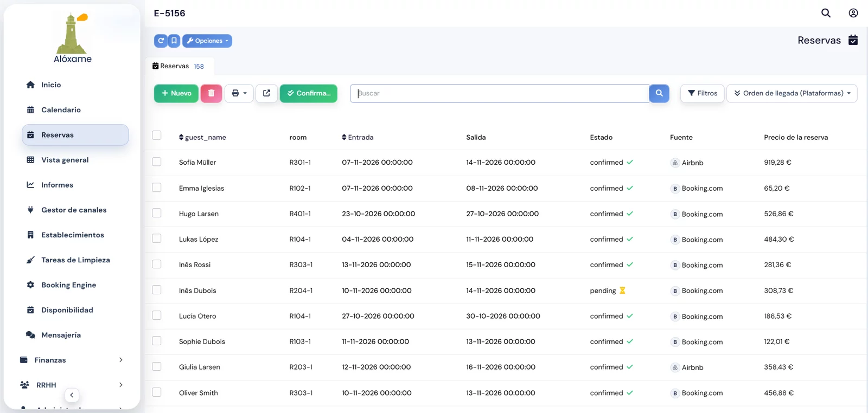Sort table by Entrada column
Screen dimensions: 868x413
coord(358,138)
